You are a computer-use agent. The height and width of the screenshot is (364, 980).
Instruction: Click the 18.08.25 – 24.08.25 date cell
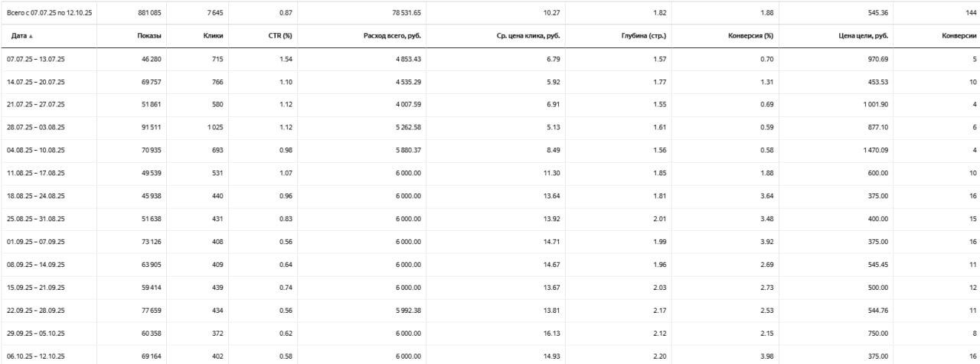[x=36, y=197]
